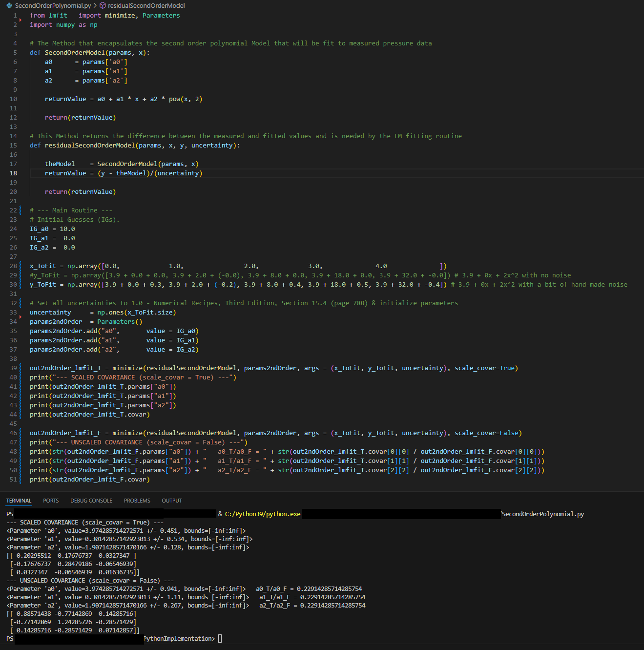Place cursor in the terminal prompt line
Image resolution: width=644 pixels, height=650 pixels.
221,638
